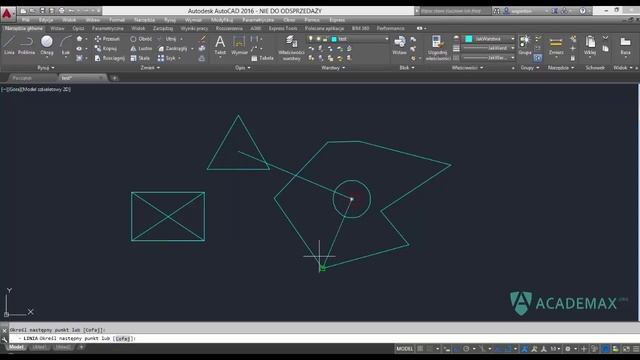Viewport: 640px width, 360px height.
Task: Insert a Tabela (table)
Action: point(262,58)
